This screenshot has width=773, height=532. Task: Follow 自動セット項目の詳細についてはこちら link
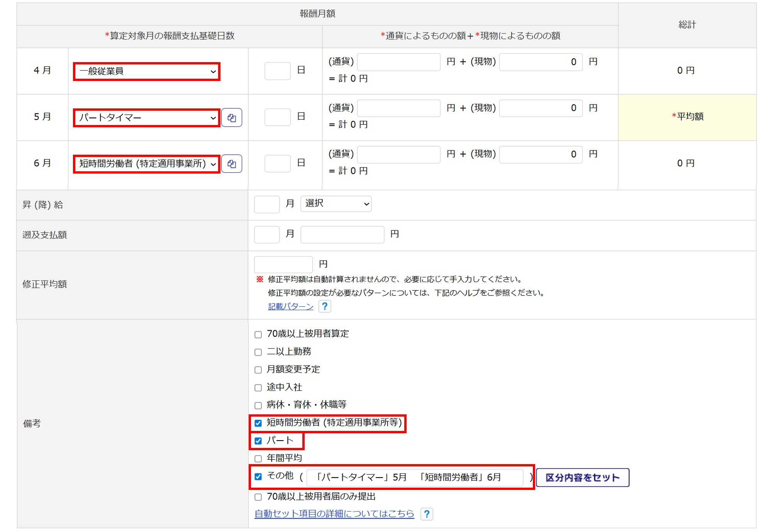(334, 514)
